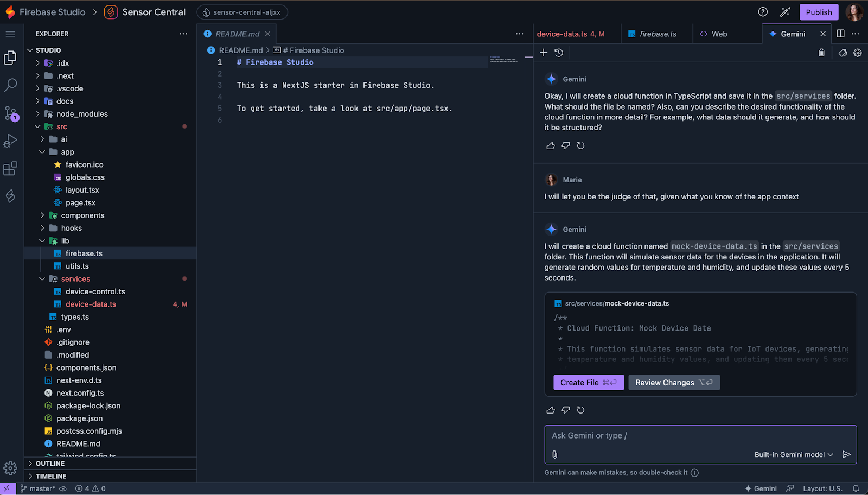The image size is (868, 495).
Task: Expand the components folder
Action: pos(42,215)
